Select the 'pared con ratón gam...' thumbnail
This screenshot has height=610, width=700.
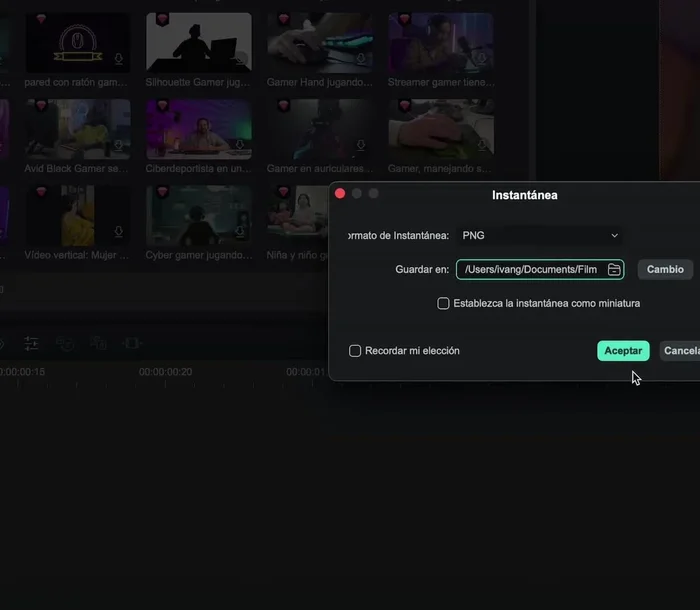pos(78,42)
